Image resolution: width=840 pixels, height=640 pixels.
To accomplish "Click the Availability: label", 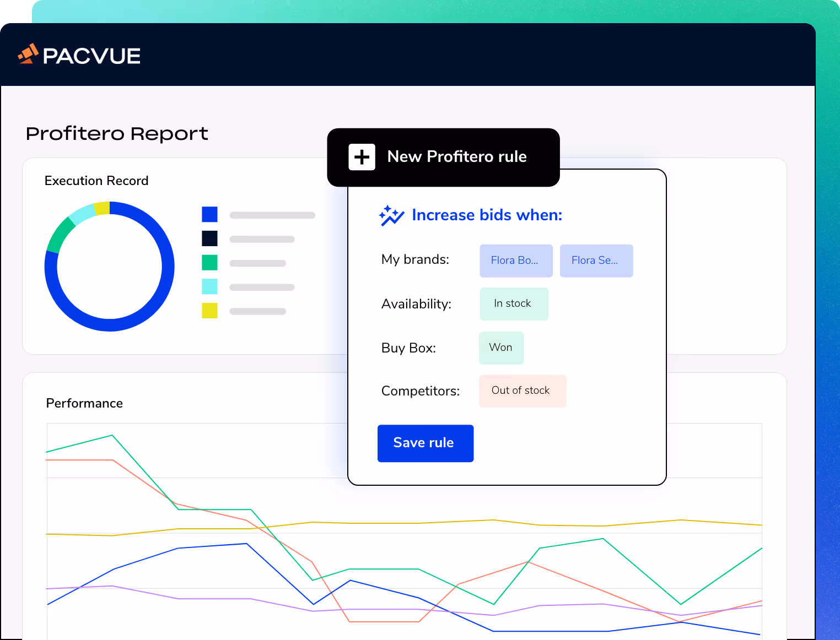I will (x=416, y=304).
